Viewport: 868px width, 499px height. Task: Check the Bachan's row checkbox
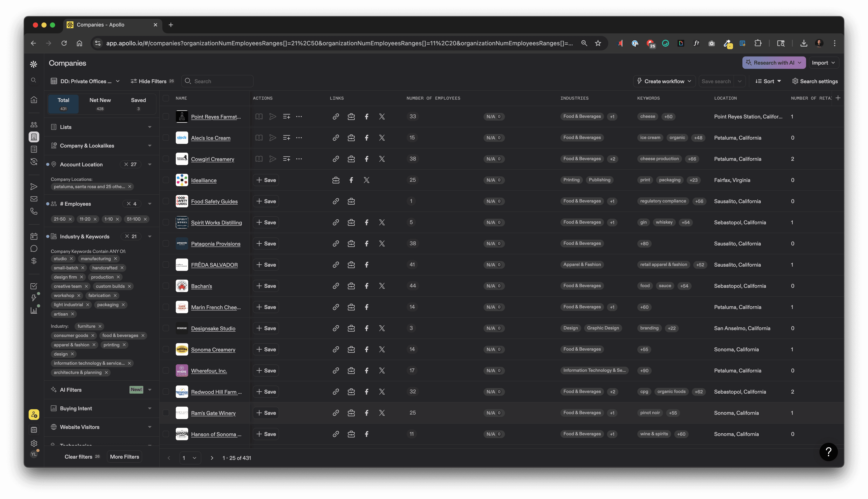point(166,286)
